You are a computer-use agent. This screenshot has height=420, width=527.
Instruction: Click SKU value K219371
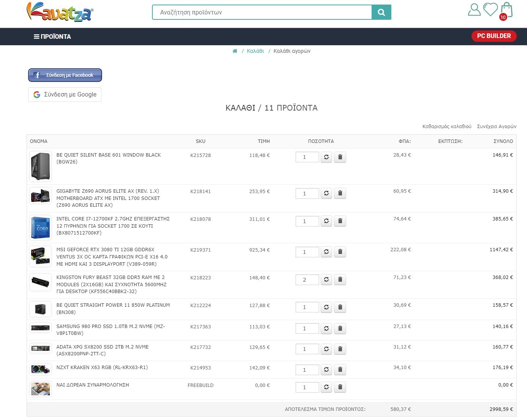click(x=201, y=250)
